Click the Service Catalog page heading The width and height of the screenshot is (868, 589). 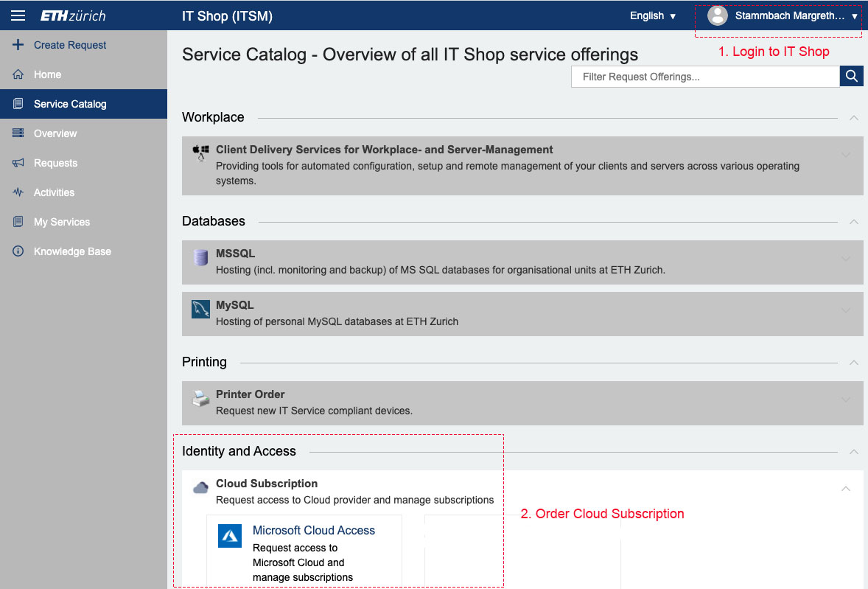pyautogui.click(x=410, y=55)
